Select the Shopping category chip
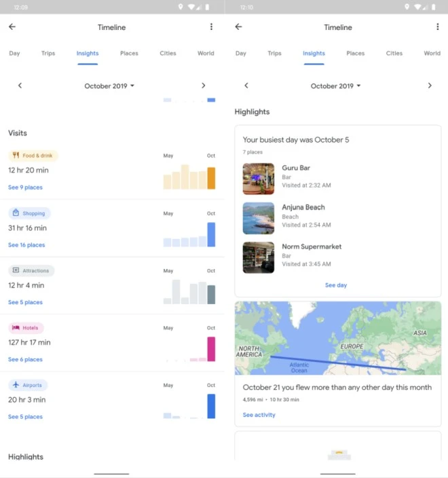This screenshot has width=448, height=478. tap(29, 213)
